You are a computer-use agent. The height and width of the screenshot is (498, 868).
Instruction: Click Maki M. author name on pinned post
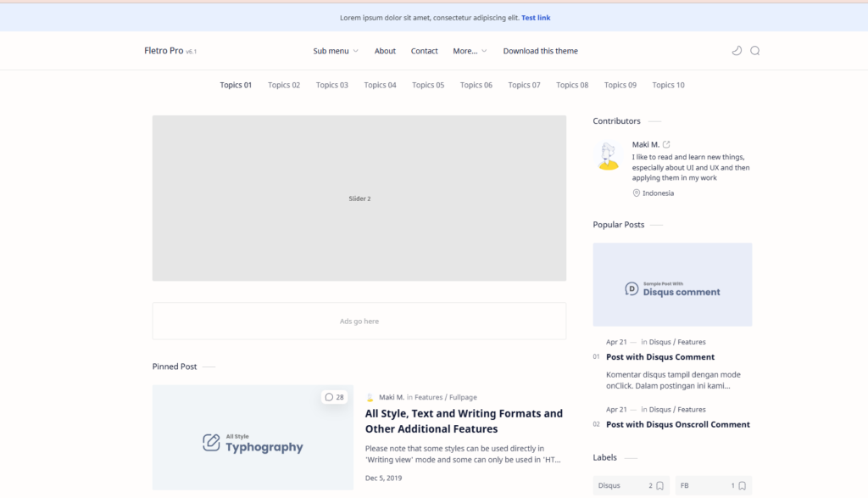392,397
